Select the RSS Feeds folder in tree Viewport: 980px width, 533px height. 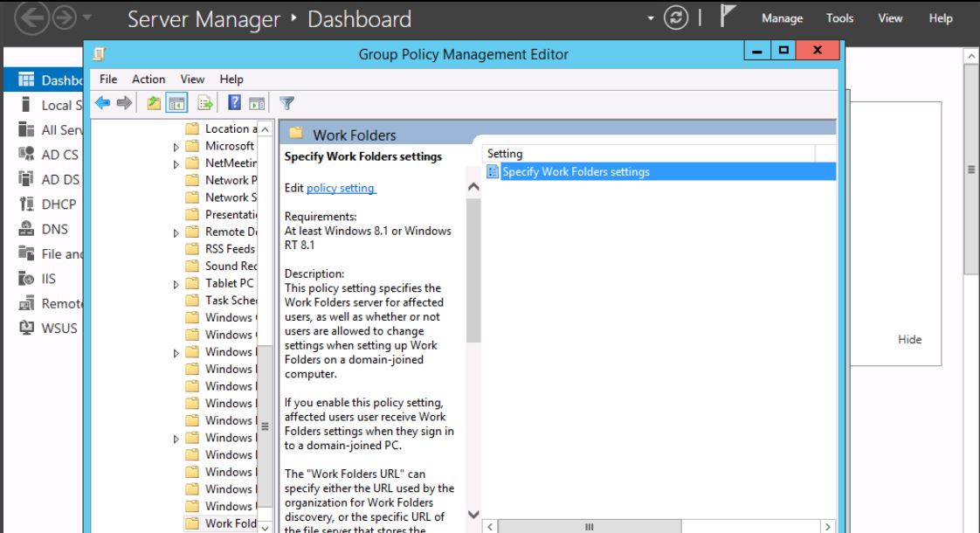pyautogui.click(x=229, y=249)
